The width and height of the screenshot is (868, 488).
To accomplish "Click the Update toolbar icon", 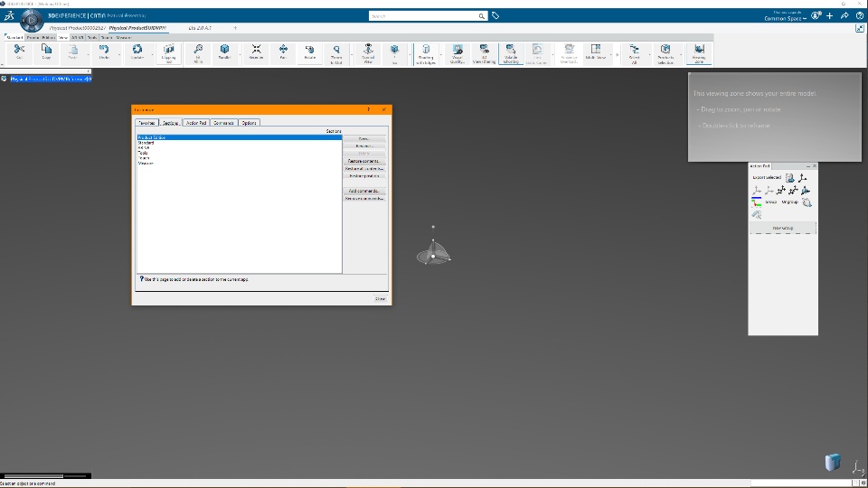I will click(x=137, y=52).
